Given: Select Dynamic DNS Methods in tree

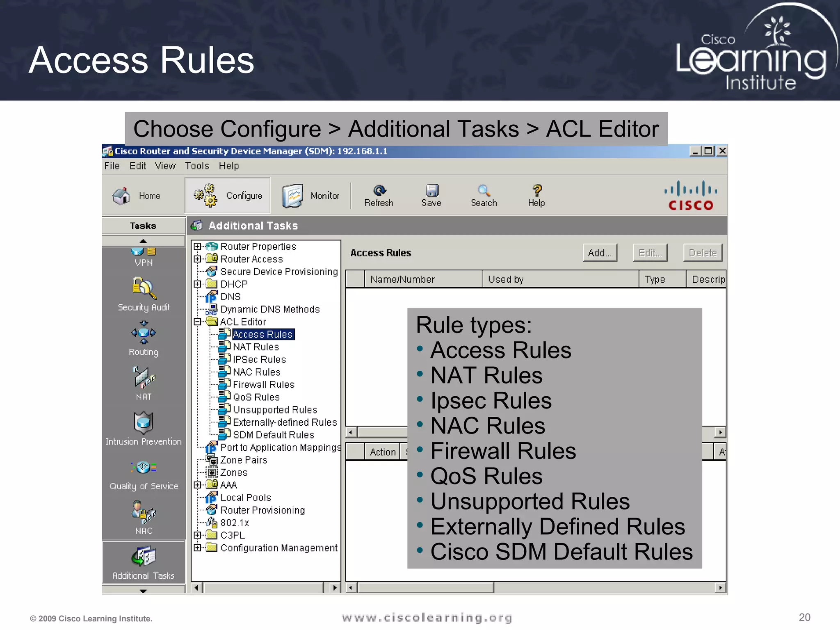Looking at the screenshot, I should (x=270, y=309).
